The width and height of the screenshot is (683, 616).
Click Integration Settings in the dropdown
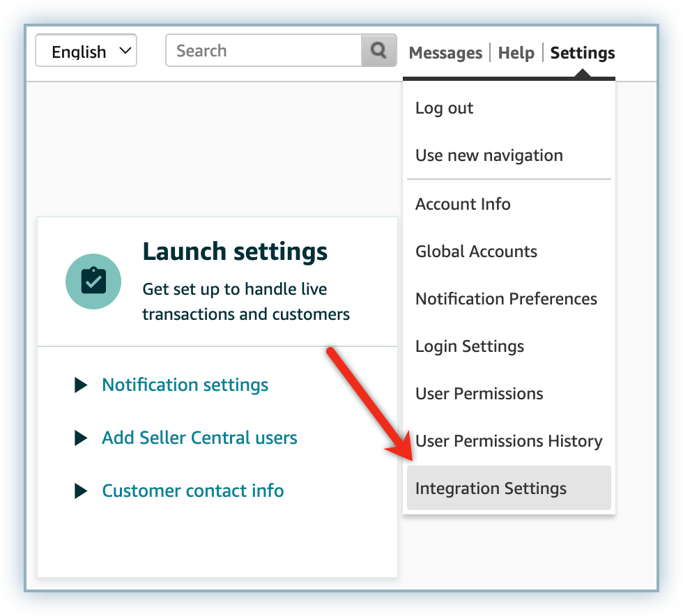pos(491,488)
